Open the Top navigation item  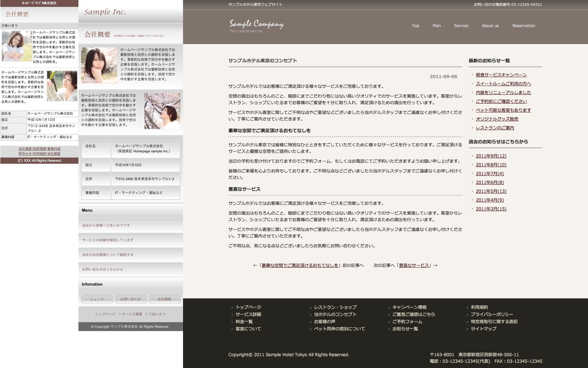(415, 26)
